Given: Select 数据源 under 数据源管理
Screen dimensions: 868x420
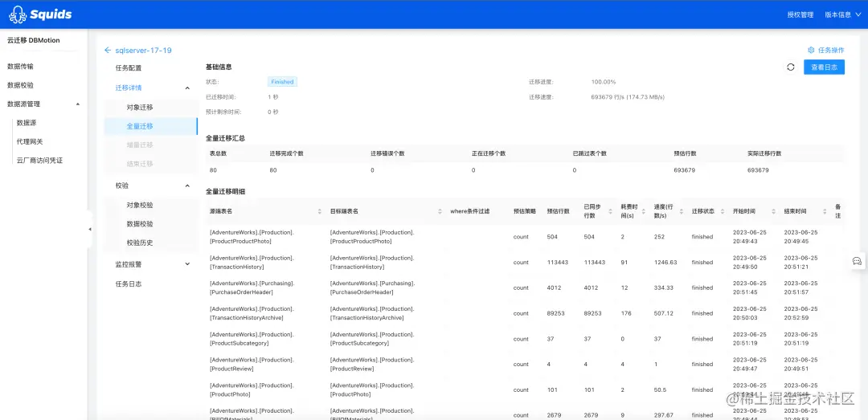Looking at the screenshot, I should [27, 123].
